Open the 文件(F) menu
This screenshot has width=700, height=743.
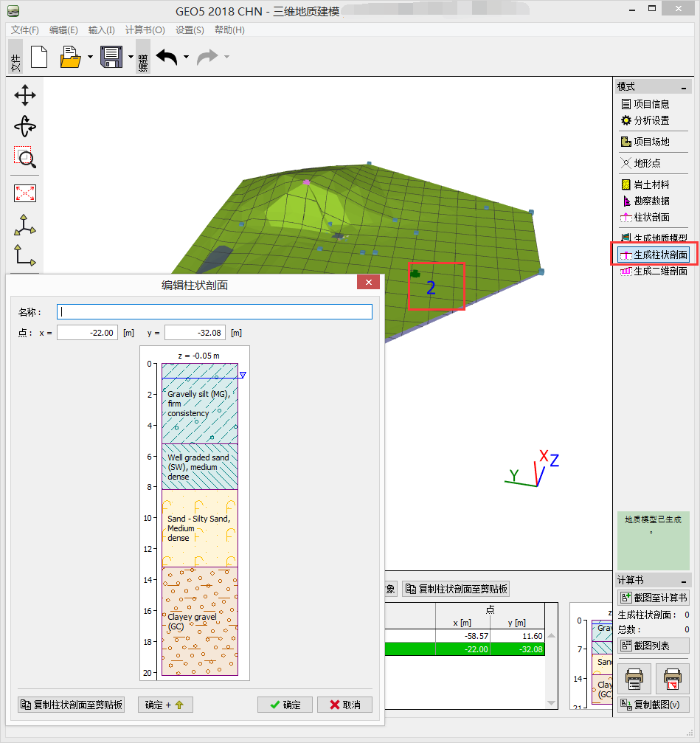click(x=25, y=30)
